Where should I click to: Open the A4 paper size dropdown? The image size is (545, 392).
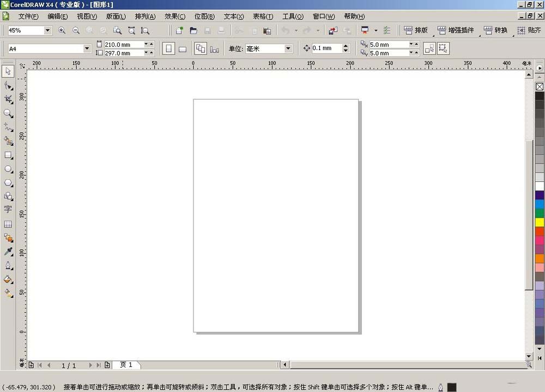87,48
